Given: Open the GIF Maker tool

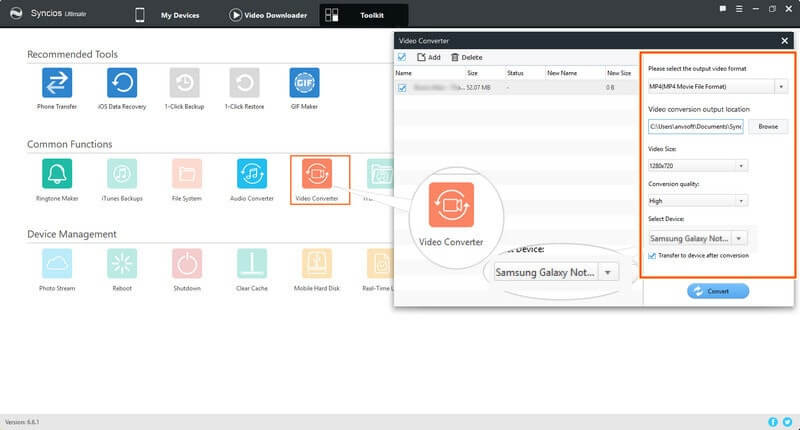Looking at the screenshot, I should pyautogui.click(x=304, y=83).
